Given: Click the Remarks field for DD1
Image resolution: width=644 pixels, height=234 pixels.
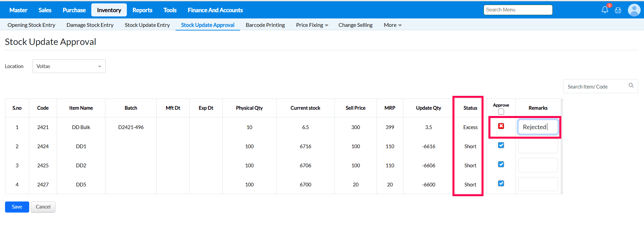Looking at the screenshot, I should 538,147.
